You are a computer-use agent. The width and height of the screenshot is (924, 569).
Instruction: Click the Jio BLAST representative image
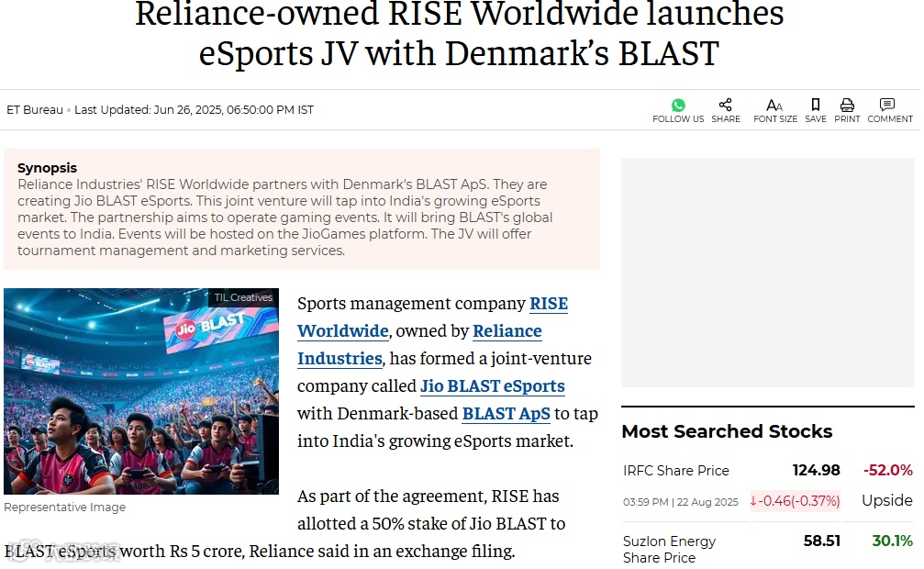click(141, 391)
